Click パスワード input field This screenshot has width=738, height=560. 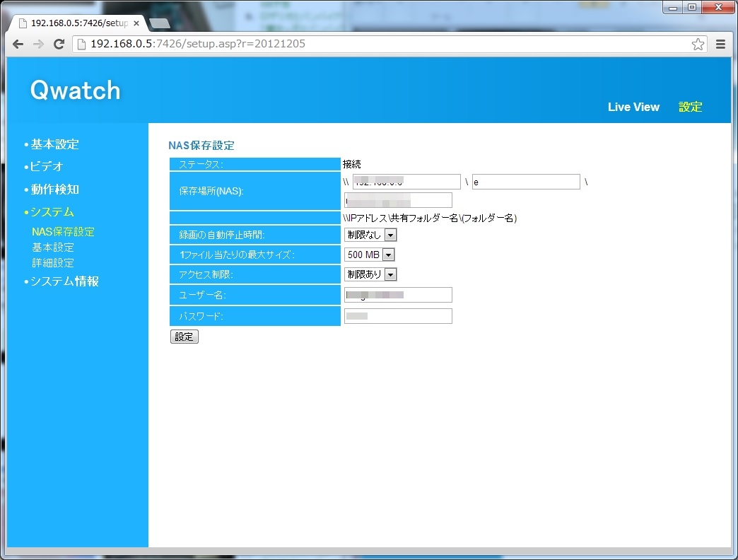(398, 316)
